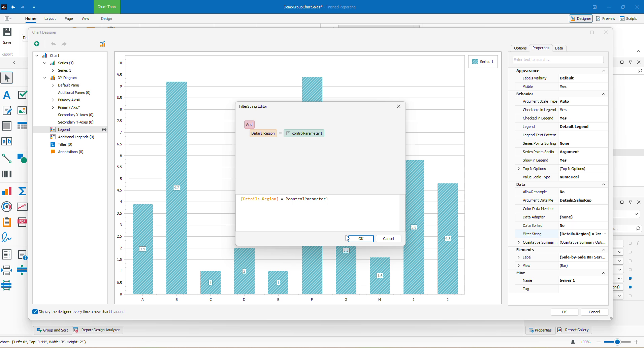This screenshot has width=644, height=348.
Task: Select the Table control in the toolbox
Action: click(22, 126)
